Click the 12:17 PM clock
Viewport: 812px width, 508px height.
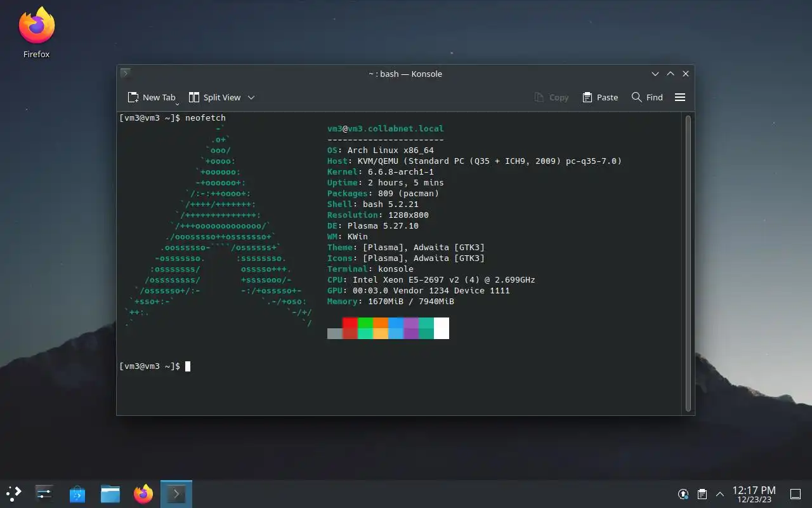754,490
